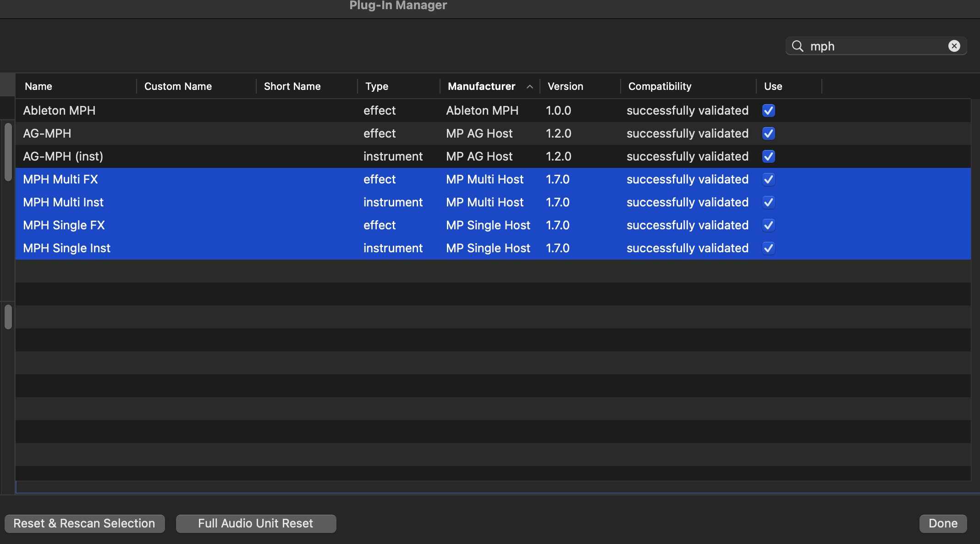Click the Done button
Image resolution: width=980 pixels, height=544 pixels.
943,523
